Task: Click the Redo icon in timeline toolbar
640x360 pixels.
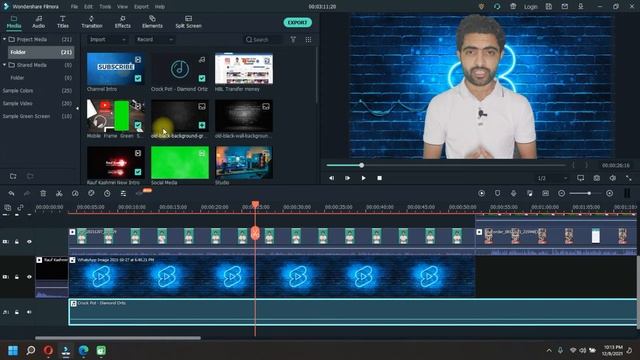Action: click(x=27, y=193)
